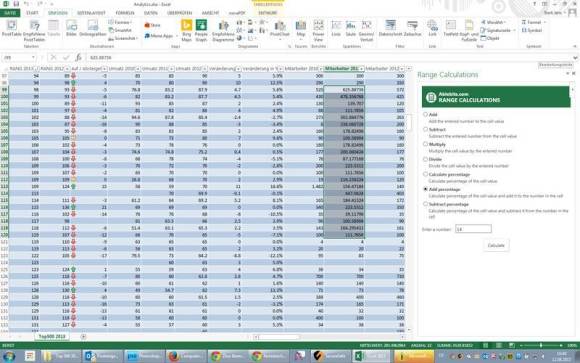Select the Top500 2013 sheet tab
The height and width of the screenshot is (363, 580).
(52, 336)
